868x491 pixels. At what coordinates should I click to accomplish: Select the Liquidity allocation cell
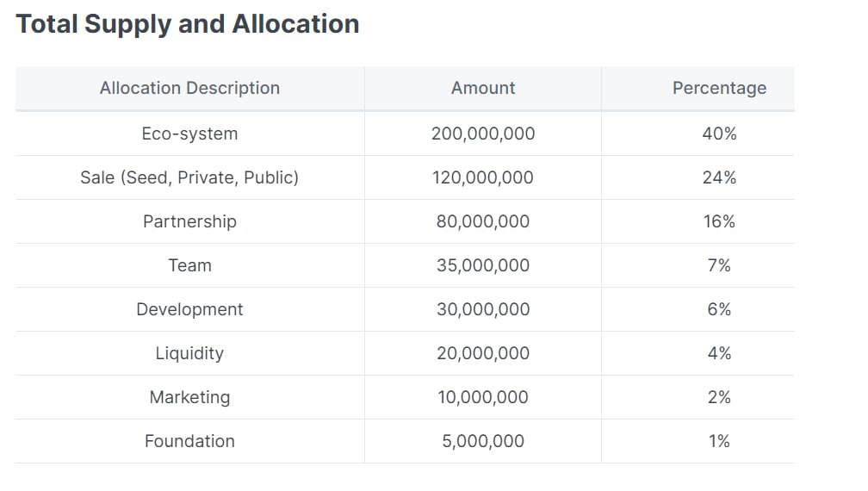pos(189,353)
